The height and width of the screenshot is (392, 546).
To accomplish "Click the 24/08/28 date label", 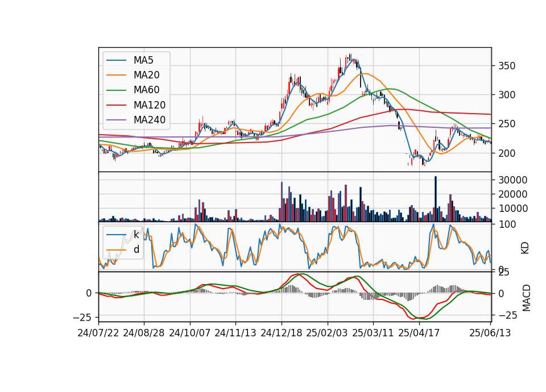I will 144,333.
